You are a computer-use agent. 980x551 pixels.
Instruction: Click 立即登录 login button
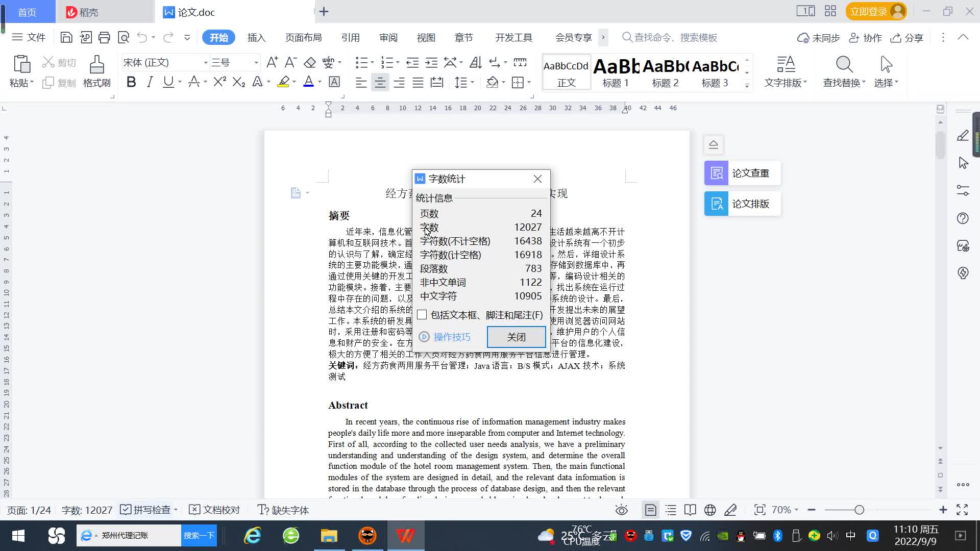876,11
